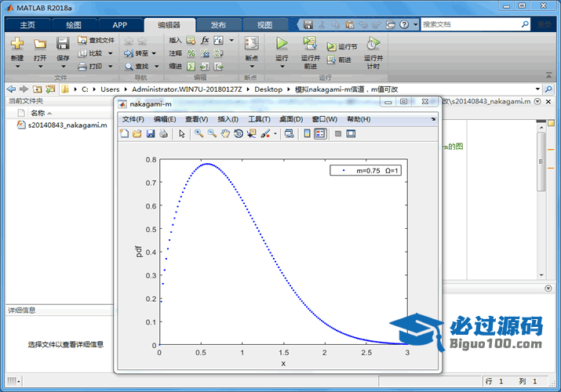The width and height of the screenshot is (561, 392).
Task: Switch to the 视图 (View) tab
Action: click(264, 25)
